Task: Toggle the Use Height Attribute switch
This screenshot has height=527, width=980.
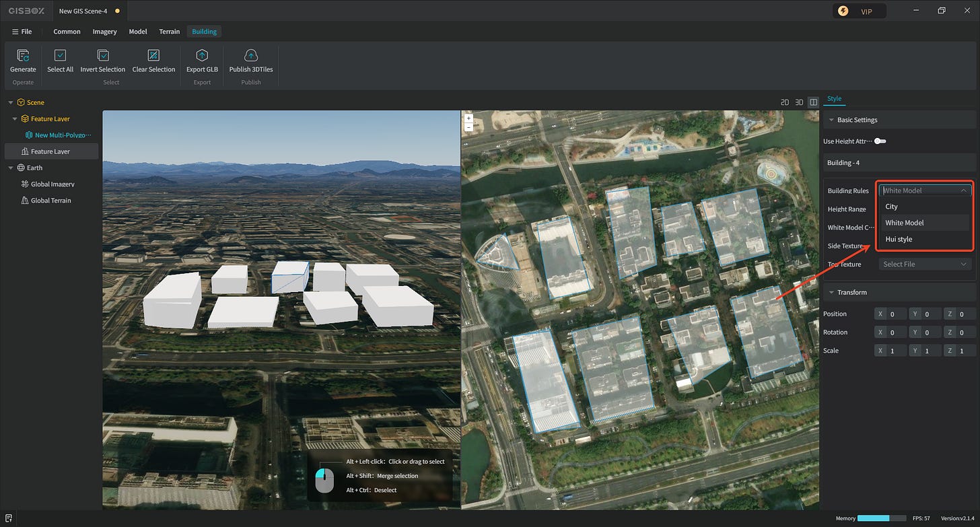Action: [880, 141]
